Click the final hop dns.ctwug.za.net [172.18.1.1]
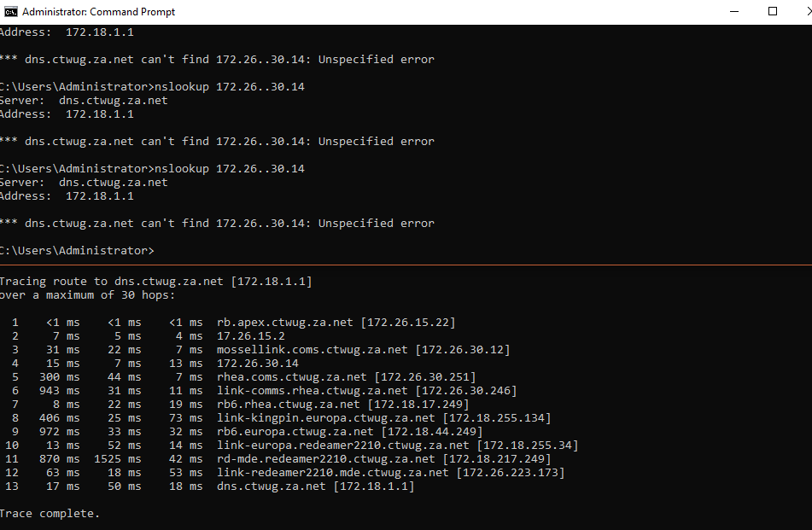This screenshot has height=530, width=812. pyautogui.click(x=315, y=486)
